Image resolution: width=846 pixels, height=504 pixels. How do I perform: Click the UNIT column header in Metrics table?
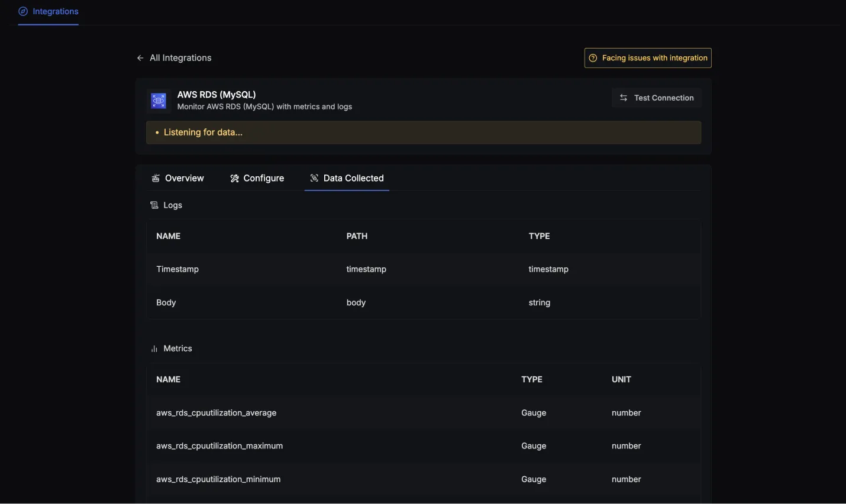click(621, 379)
